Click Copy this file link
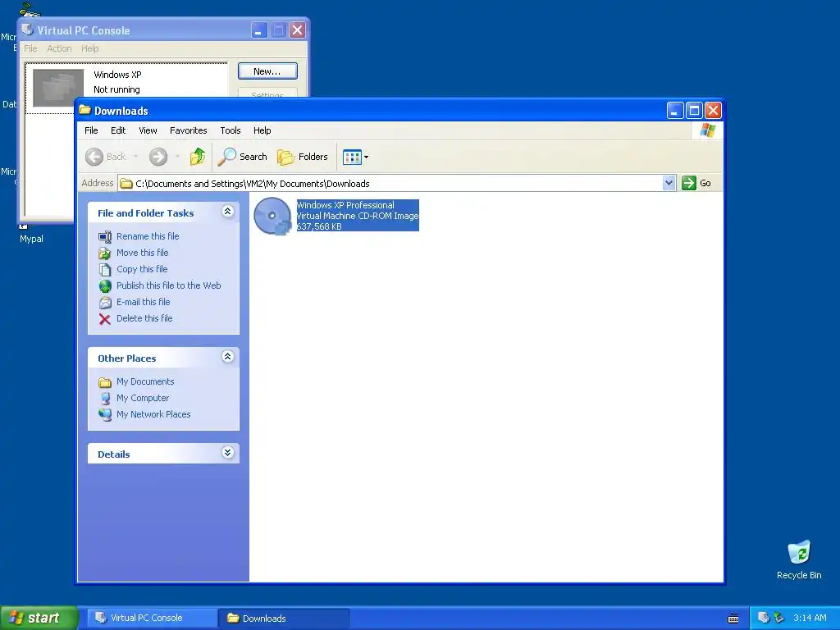 (x=142, y=269)
